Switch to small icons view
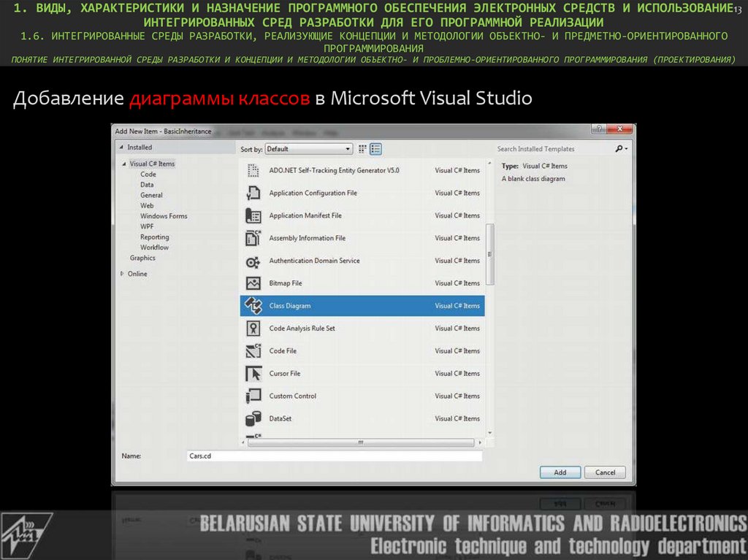This screenshot has height=560, width=748. click(x=362, y=149)
